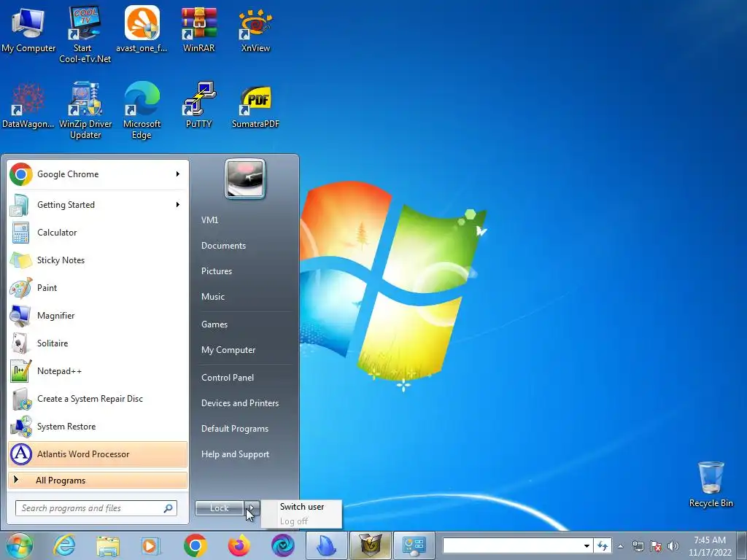Click the taskbar clock and date
747x560 pixels.
click(x=710, y=546)
